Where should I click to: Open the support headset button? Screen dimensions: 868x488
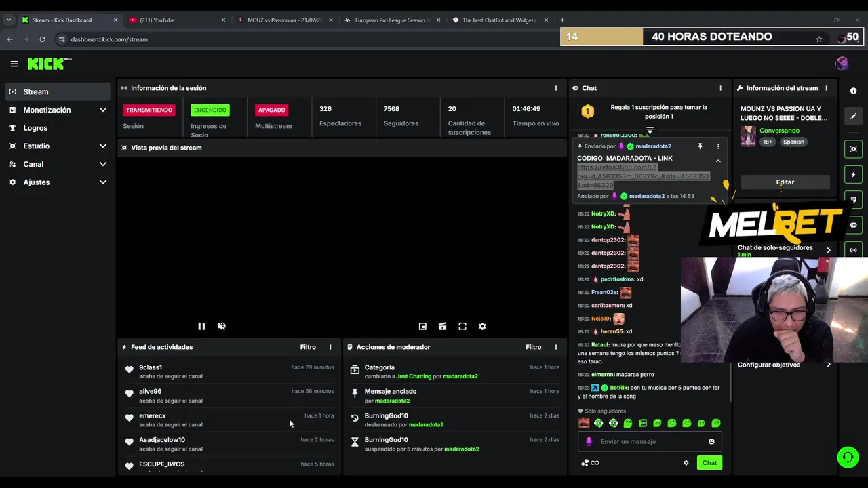coord(848,457)
